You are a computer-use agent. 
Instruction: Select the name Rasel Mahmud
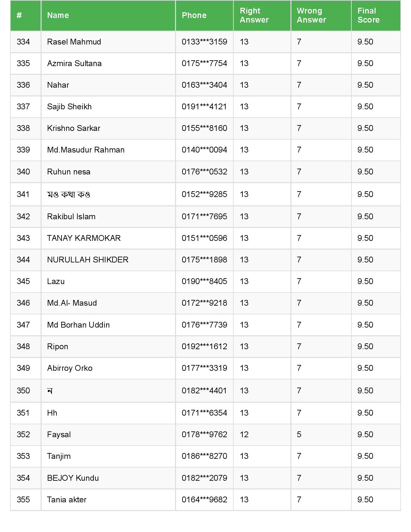[74, 42]
